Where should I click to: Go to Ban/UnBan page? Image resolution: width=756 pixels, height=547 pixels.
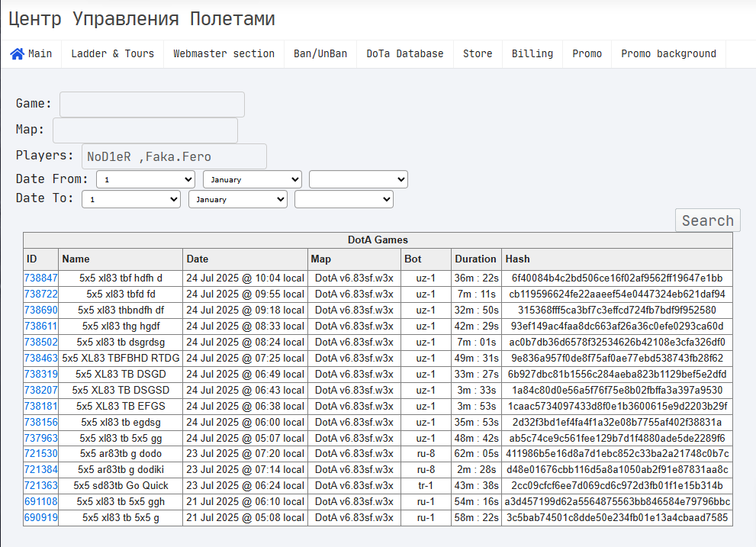click(320, 53)
